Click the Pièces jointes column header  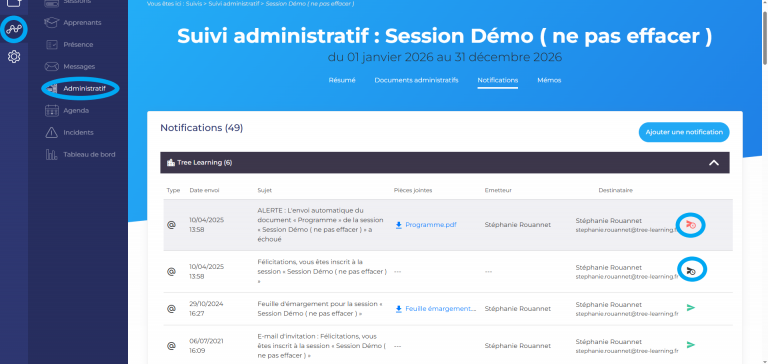(x=413, y=190)
